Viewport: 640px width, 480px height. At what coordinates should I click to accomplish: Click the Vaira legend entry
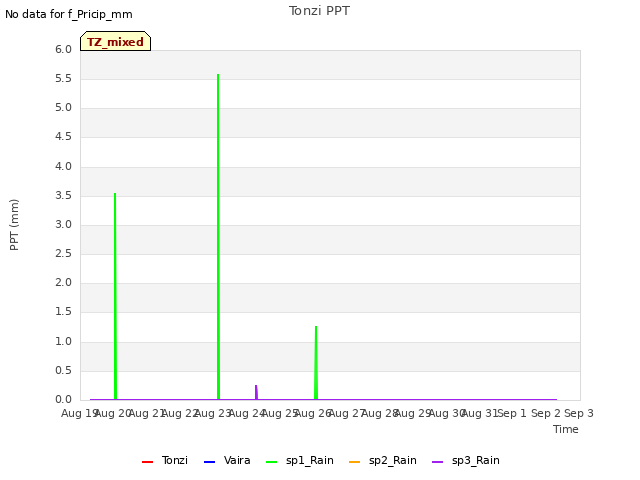227,461
